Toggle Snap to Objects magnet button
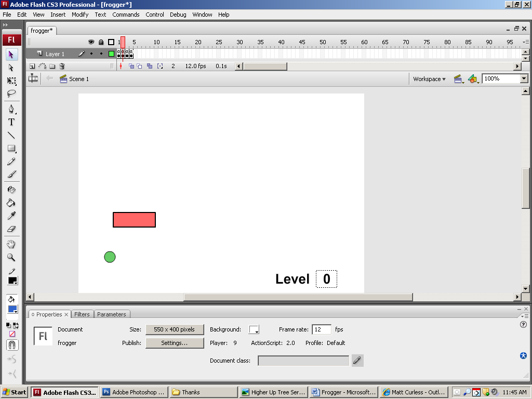532x399 pixels. tap(11, 345)
